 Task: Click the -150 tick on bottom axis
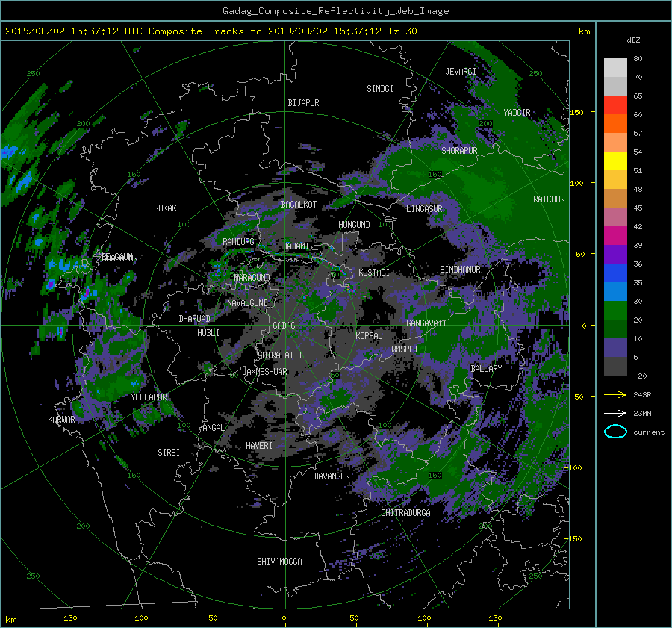pos(68,618)
